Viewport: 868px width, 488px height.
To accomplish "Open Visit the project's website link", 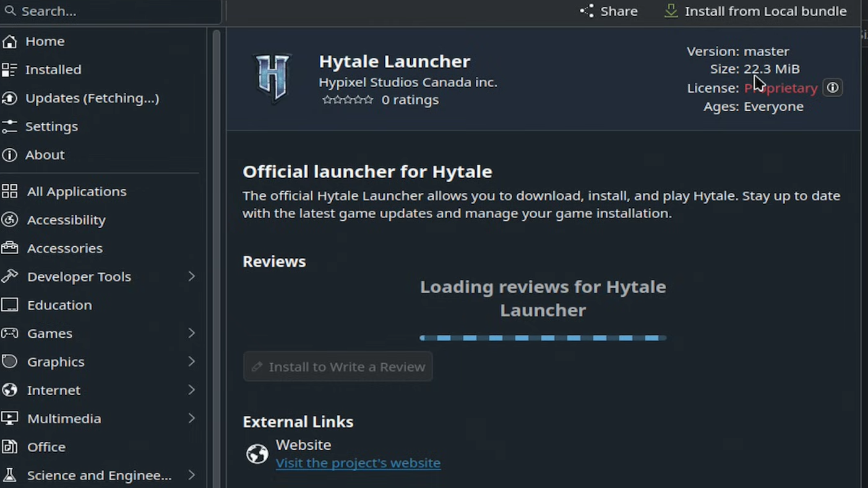I will coord(358,463).
